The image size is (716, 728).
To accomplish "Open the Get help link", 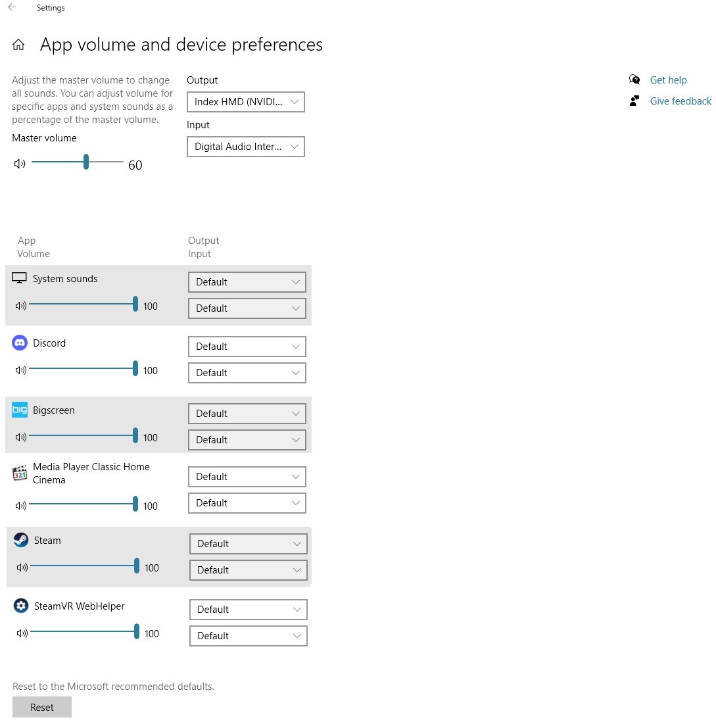I will (x=668, y=80).
